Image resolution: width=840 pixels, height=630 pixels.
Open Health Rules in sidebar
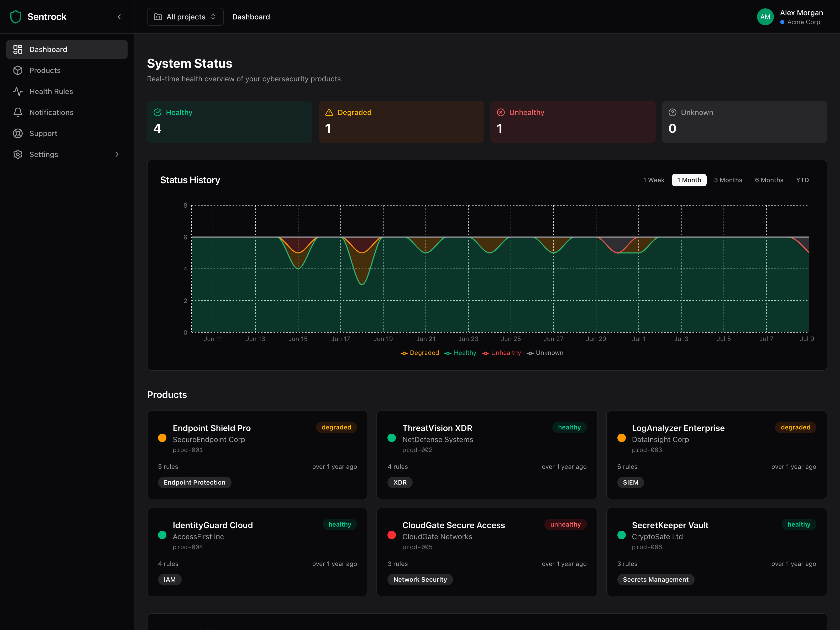pos(67,91)
